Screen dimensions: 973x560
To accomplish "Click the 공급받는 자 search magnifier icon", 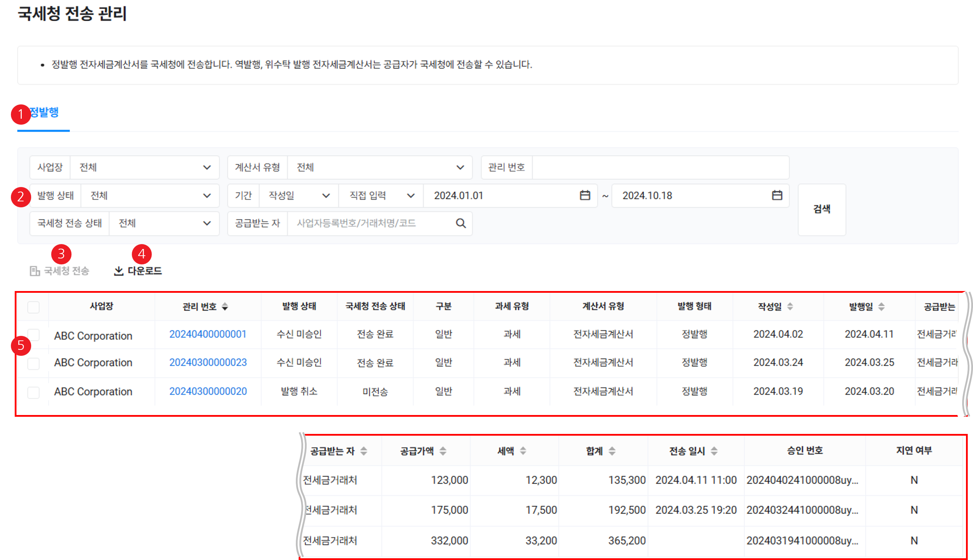I will pyautogui.click(x=461, y=223).
